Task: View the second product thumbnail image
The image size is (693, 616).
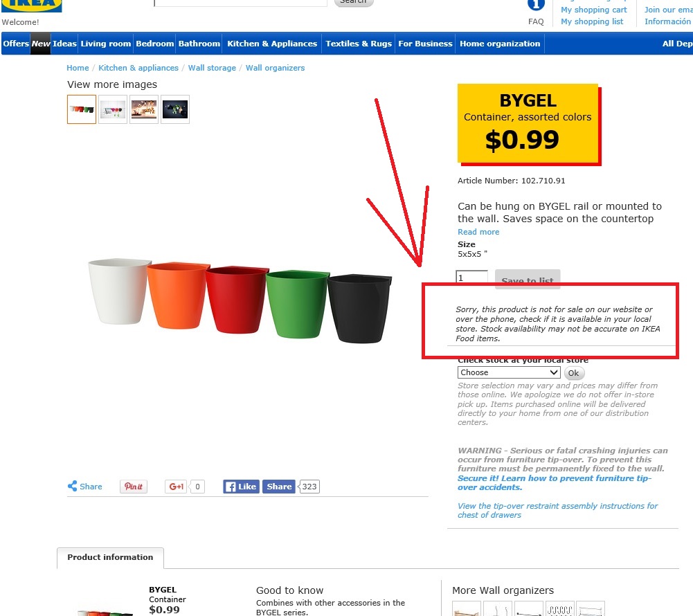Action: click(113, 109)
